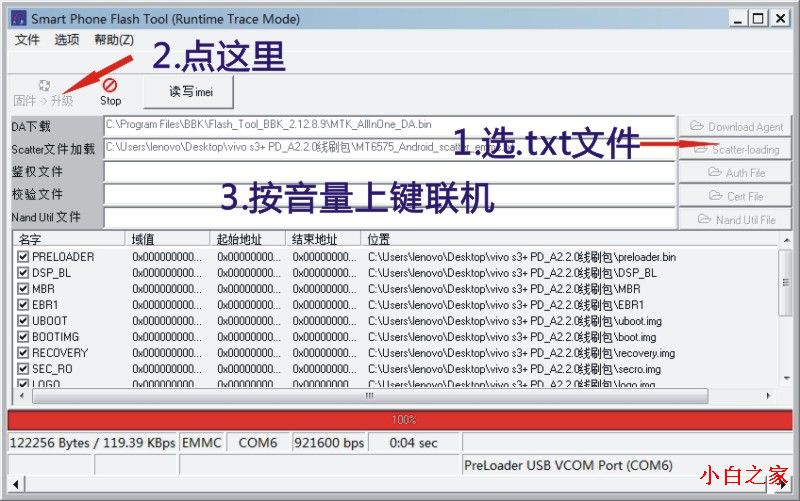The image size is (800, 501).
Task: Click the red 100% progress bar
Action: pyautogui.click(x=400, y=420)
